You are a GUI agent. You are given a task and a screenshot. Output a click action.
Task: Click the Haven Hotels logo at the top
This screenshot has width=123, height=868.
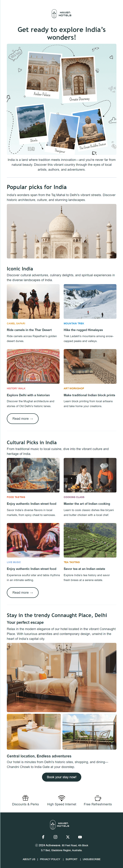click(61, 14)
